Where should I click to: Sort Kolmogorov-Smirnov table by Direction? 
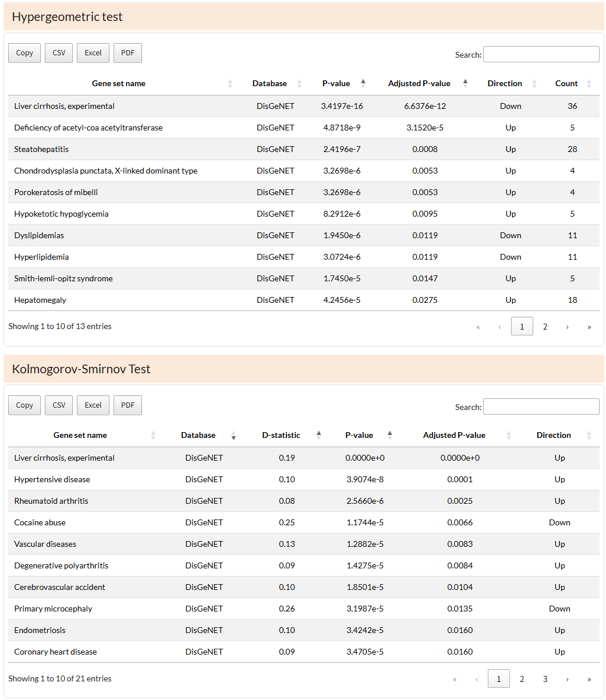coord(557,435)
